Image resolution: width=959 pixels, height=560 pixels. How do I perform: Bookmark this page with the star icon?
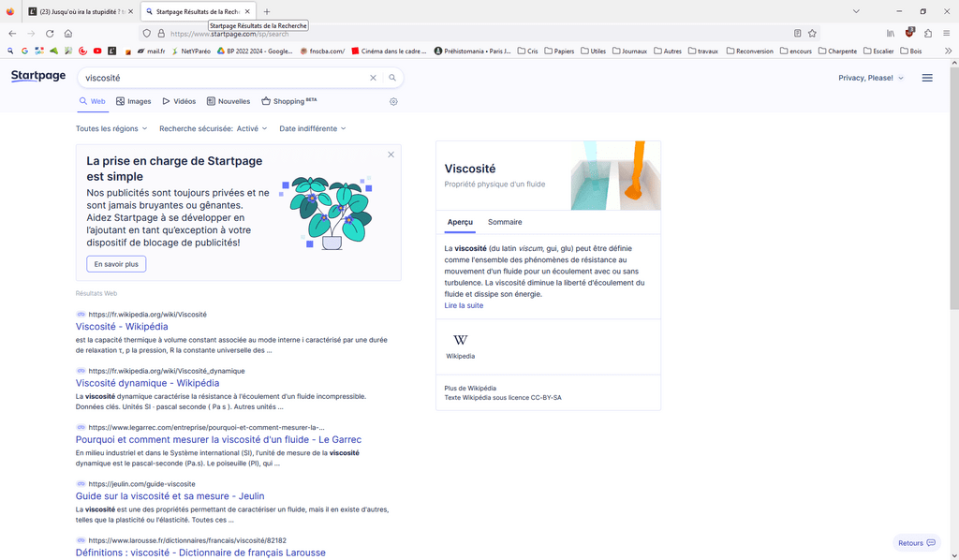point(812,34)
